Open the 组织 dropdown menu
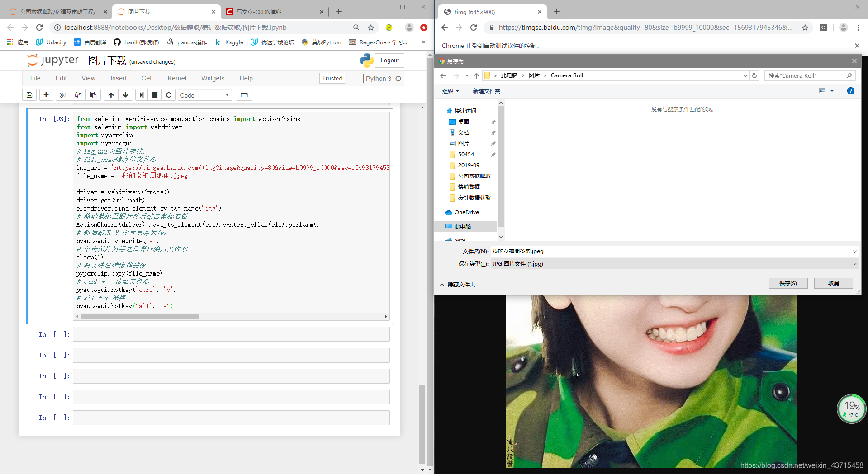The image size is (868, 474). (451, 91)
